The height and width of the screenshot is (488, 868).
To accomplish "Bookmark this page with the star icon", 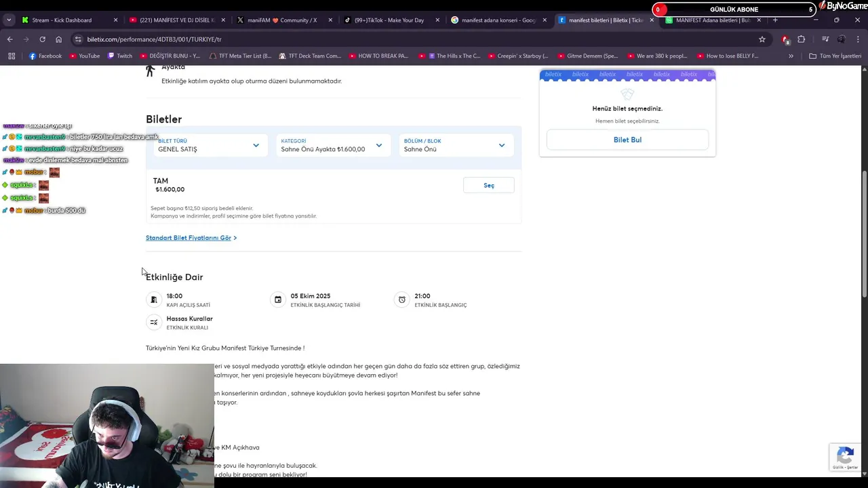I will tap(762, 39).
